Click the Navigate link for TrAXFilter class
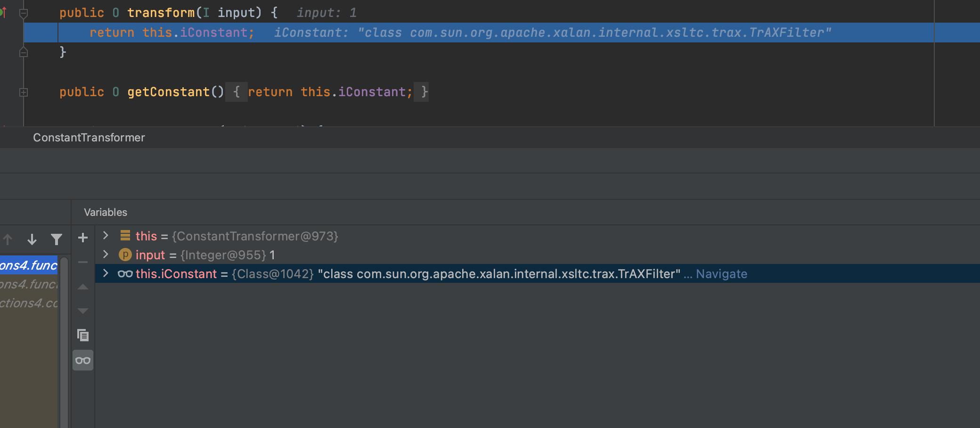This screenshot has width=980, height=428. [721, 274]
